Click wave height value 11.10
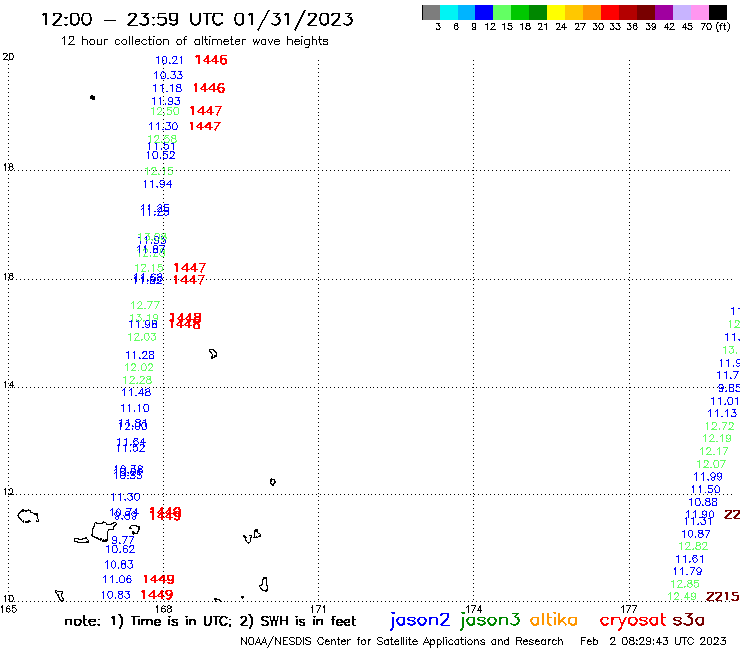740x650 pixels. point(135,408)
